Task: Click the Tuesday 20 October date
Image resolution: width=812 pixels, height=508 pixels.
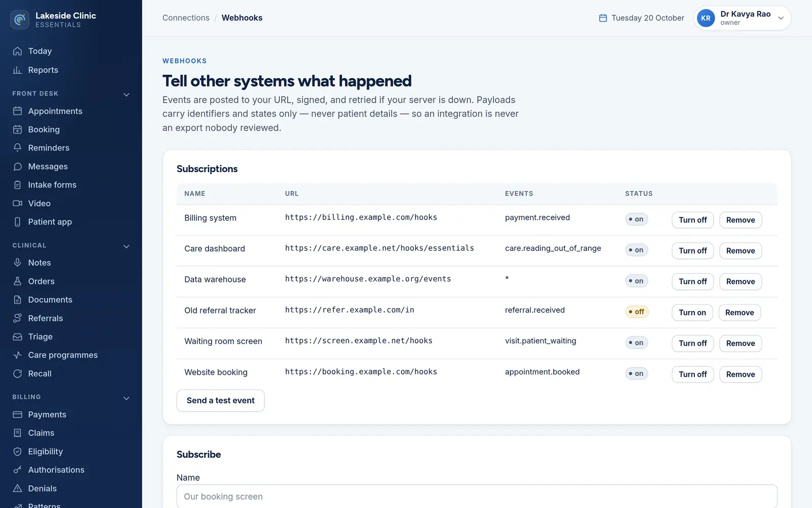Action: coord(648,18)
